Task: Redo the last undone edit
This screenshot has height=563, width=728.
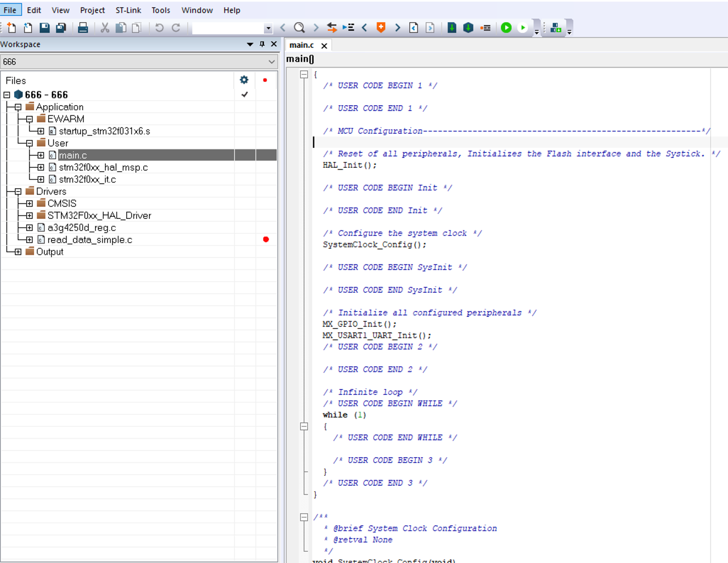Action: (176, 27)
